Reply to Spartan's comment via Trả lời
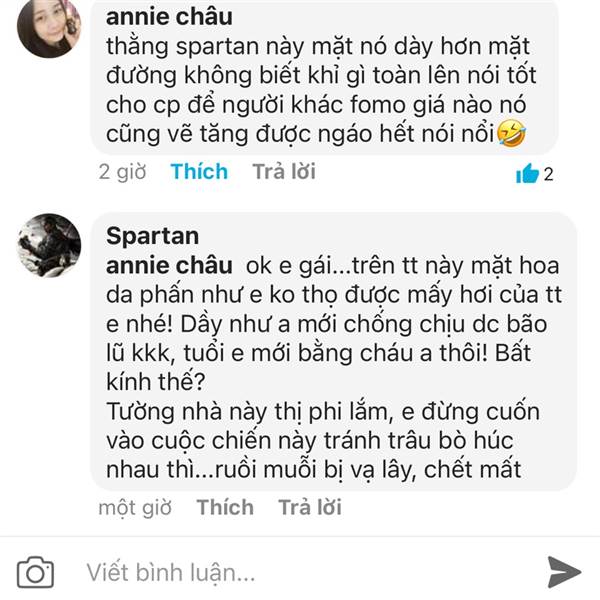The width and height of the screenshot is (600, 600). pyautogui.click(x=309, y=507)
